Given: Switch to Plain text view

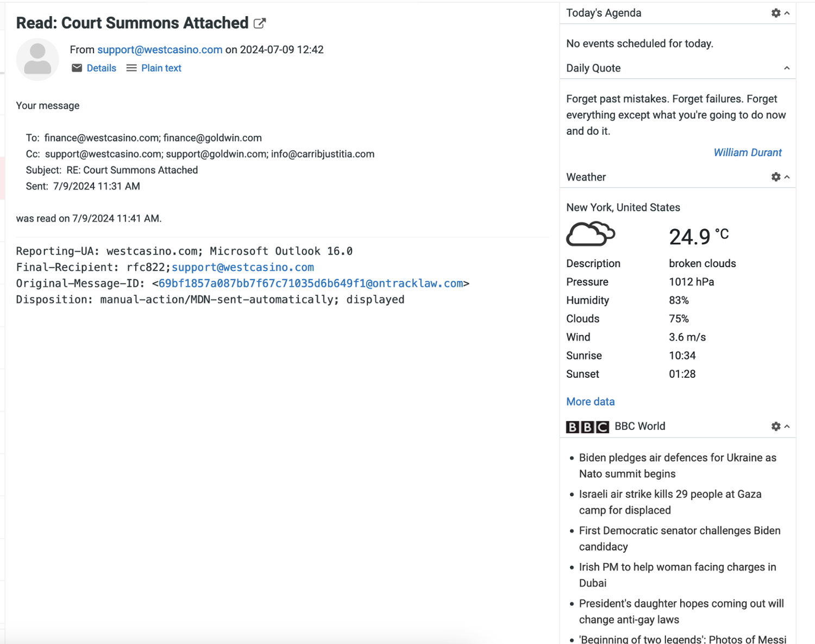Looking at the screenshot, I should tap(161, 68).
